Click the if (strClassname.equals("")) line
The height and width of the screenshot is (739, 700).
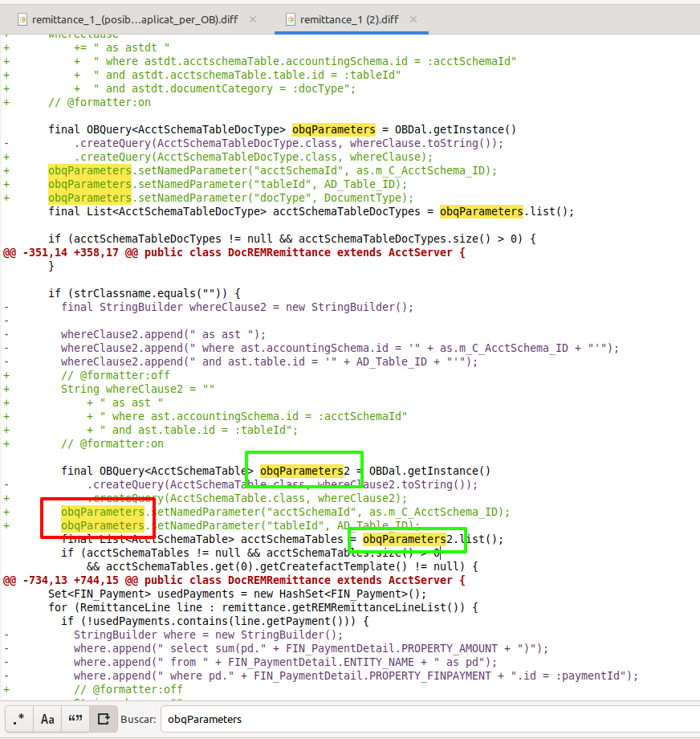pos(144,293)
